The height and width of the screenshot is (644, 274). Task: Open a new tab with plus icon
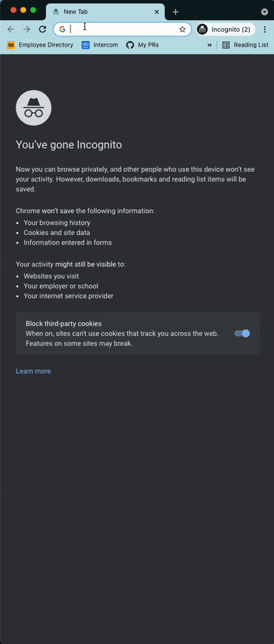175,12
